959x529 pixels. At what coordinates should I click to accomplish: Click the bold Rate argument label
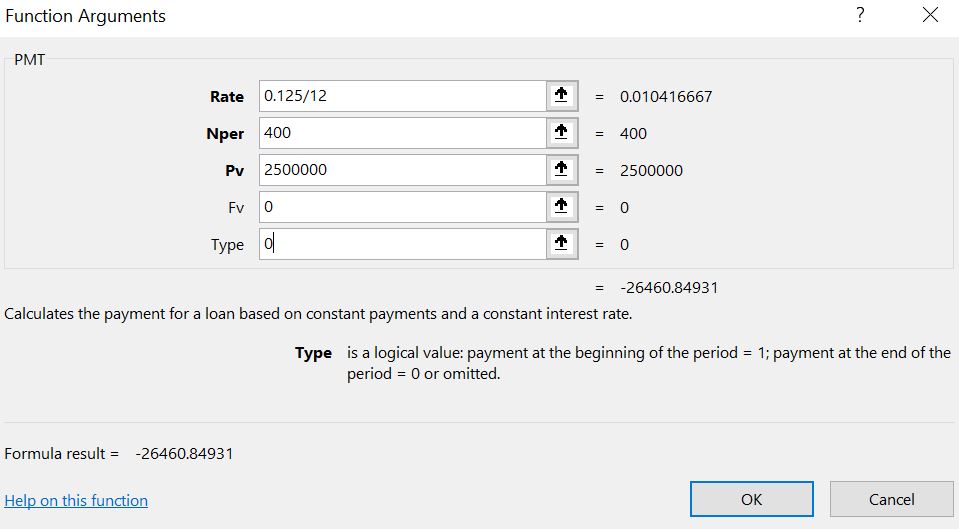227,97
